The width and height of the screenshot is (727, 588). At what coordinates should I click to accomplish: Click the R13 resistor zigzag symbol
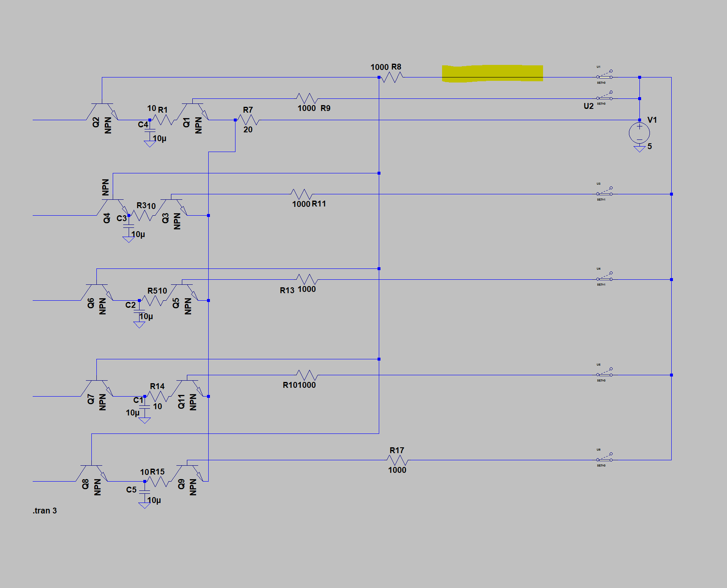coord(307,279)
